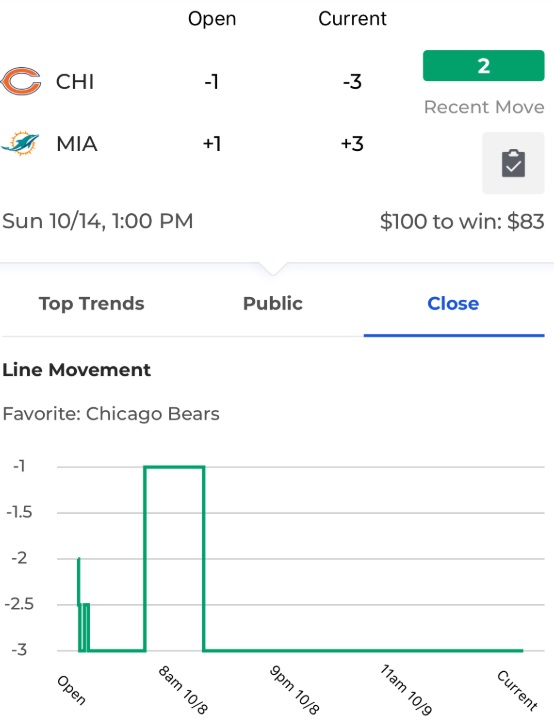Click the CHI current spread -3
The image size is (554, 727).
pyautogui.click(x=352, y=82)
